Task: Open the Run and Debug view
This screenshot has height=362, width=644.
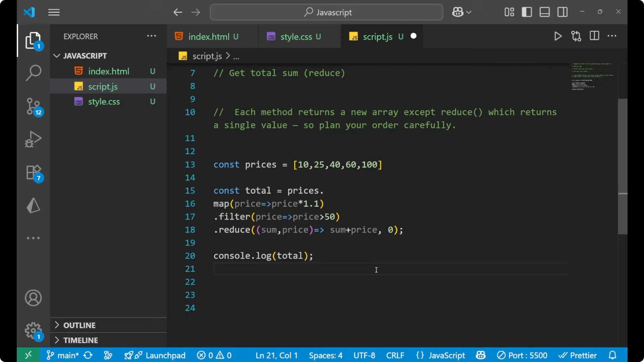Action: [x=33, y=139]
